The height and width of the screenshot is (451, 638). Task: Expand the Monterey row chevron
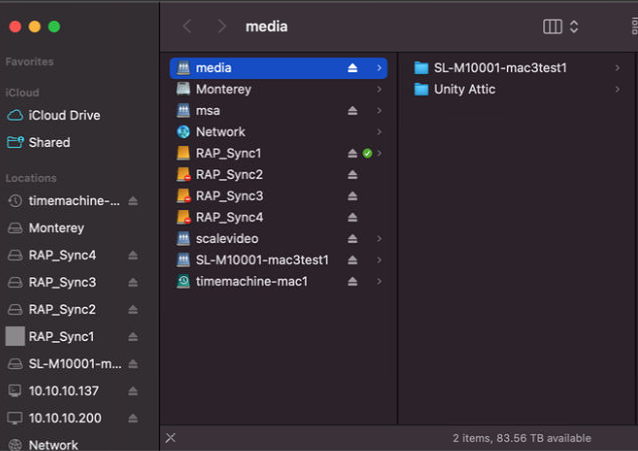click(379, 89)
